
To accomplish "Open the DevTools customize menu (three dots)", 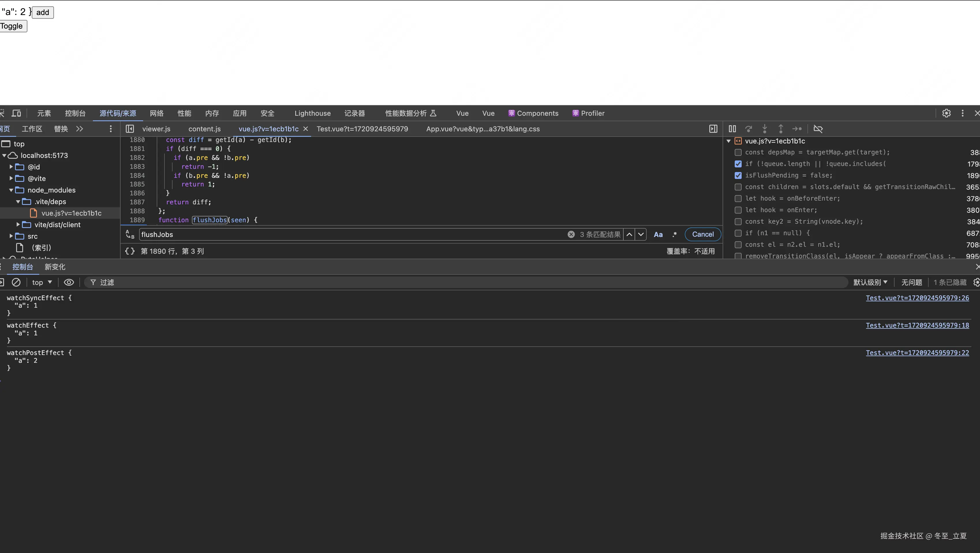I will [x=962, y=113].
